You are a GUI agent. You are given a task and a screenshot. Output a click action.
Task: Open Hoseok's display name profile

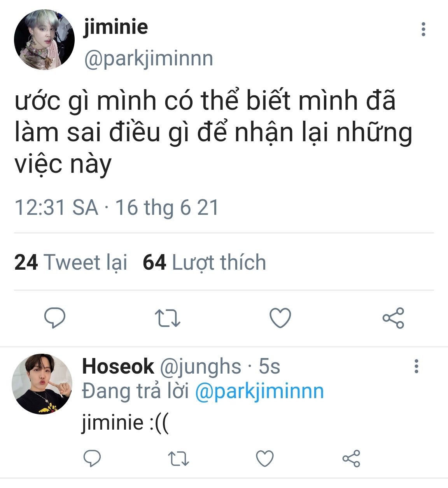click(118, 366)
